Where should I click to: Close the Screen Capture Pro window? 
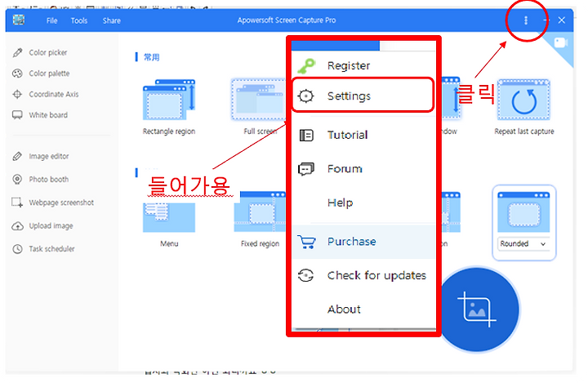coord(561,20)
